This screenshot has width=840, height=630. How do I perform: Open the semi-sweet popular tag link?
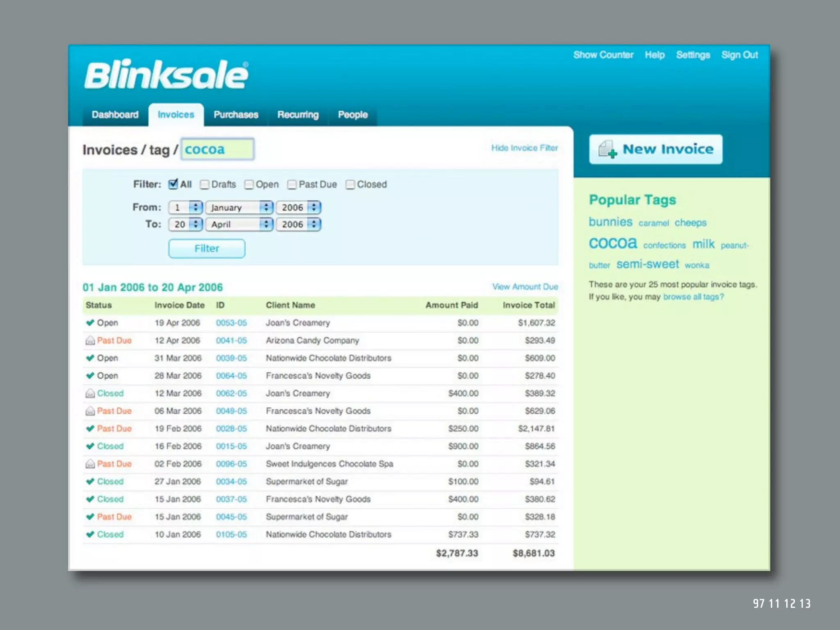point(647,264)
